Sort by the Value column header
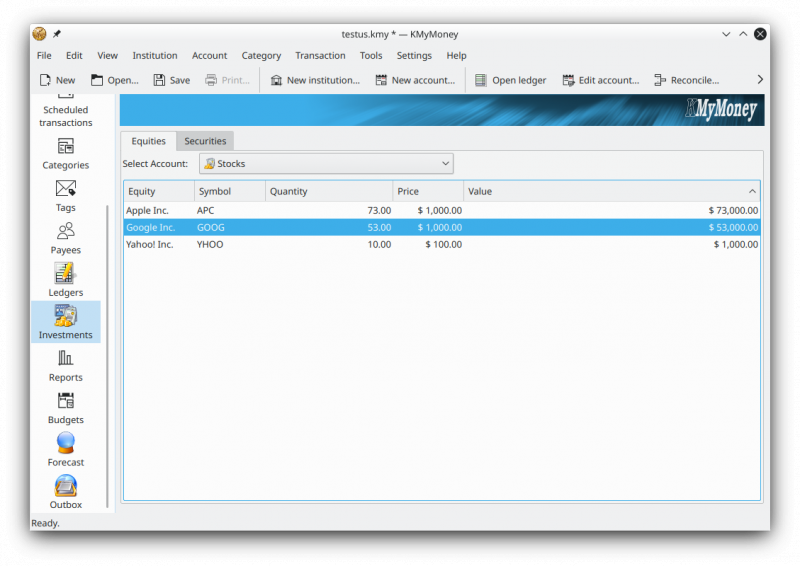This screenshot has width=800, height=566. (612, 191)
